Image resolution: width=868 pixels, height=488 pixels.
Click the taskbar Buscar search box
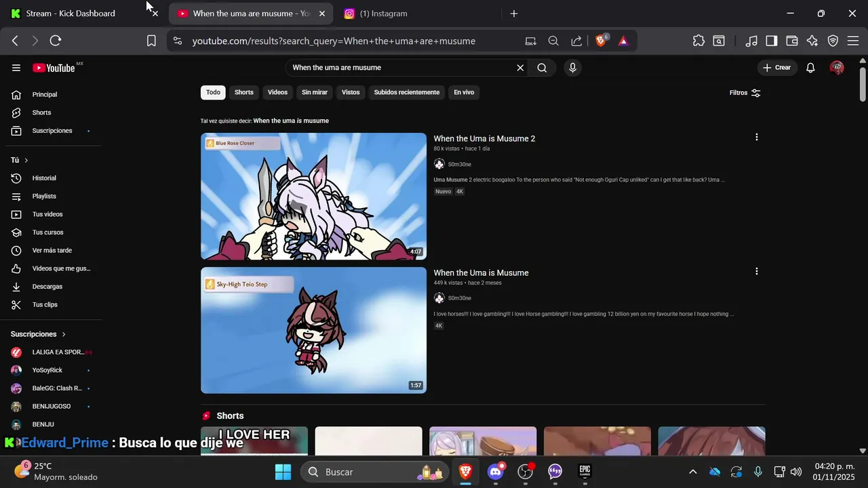373,472
